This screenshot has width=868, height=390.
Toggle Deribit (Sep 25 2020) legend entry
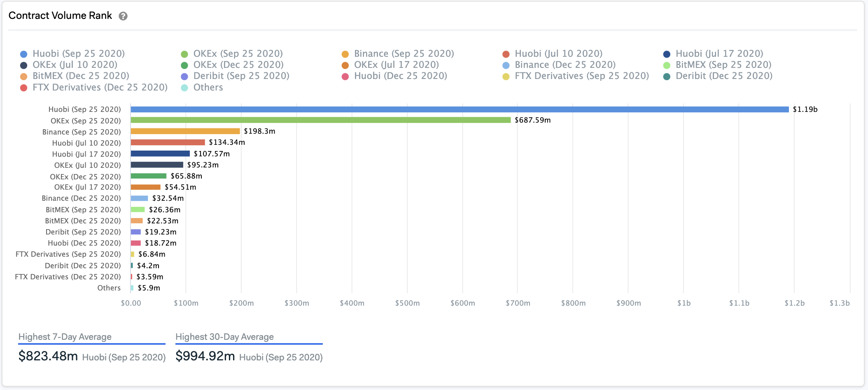235,76
